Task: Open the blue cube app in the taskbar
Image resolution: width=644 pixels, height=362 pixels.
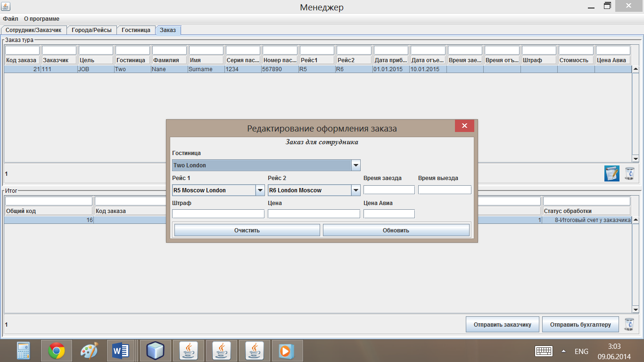Action: [x=155, y=351]
